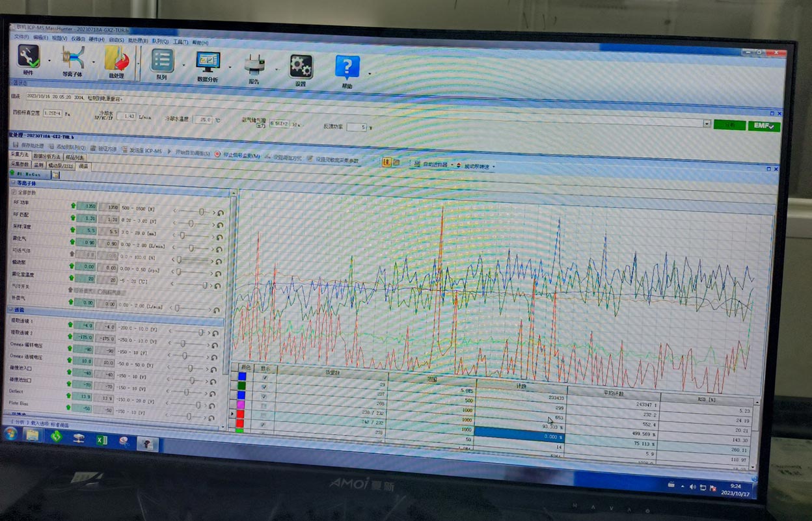Viewport: 812px width, 521px height.
Task: Open the 队列 (Queue) toolbar icon
Action: click(162, 62)
